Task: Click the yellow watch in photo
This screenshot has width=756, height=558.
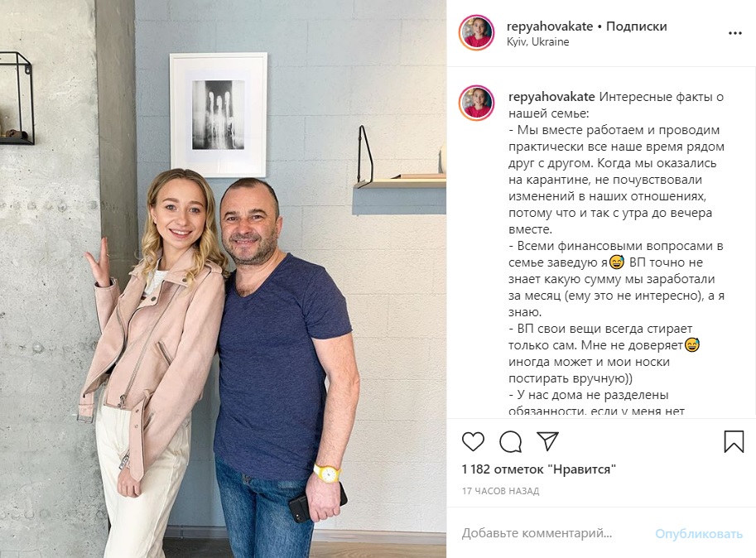Action: pos(328,474)
